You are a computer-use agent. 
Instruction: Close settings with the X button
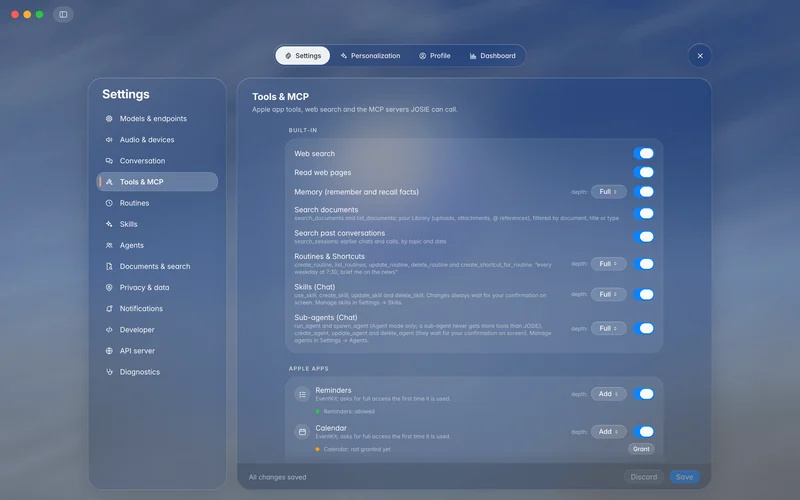pyautogui.click(x=700, y=56)
